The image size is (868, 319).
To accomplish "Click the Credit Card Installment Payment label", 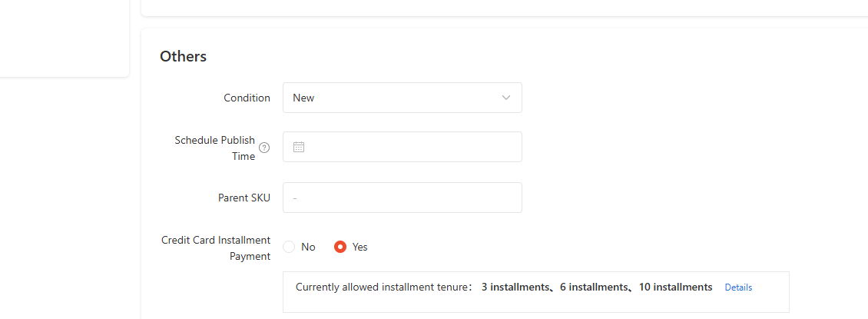I will point(216,248).
